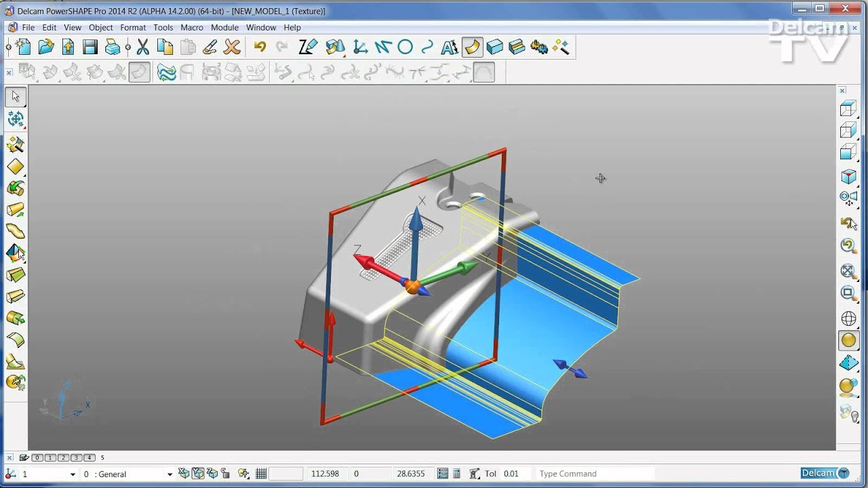
Task: Toggle the shaded view sphere button
Action: (x=848, y=340)
